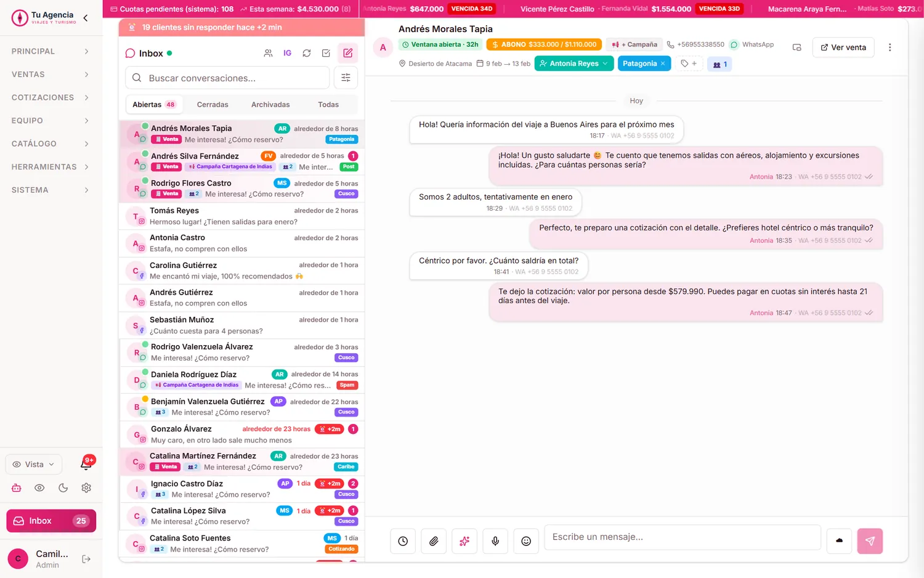Remove the Patagonia tag with its X
Screen dimensions: 924x578
click(663, 63)
